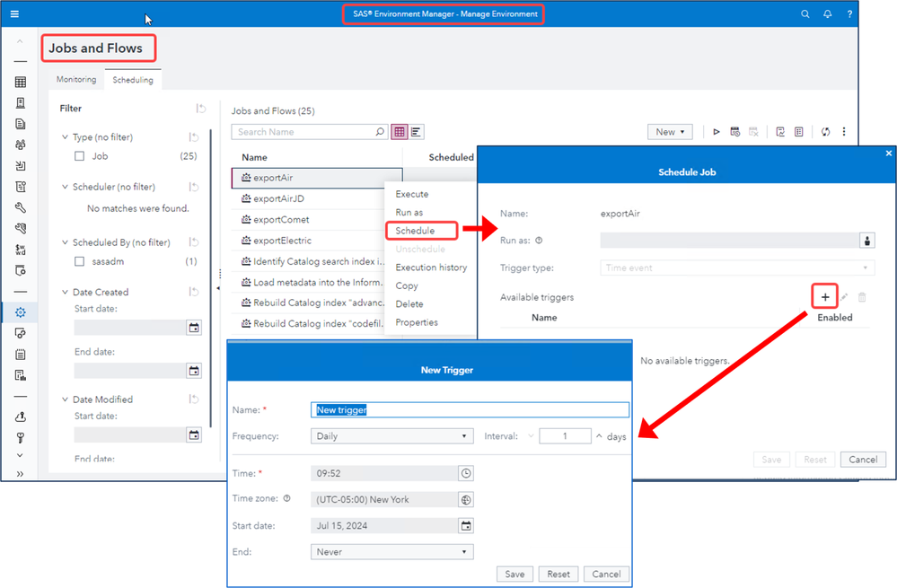Open the Servers icon in the sidebar
This screenshot has width=897, height=588.
tap(21, 103)
